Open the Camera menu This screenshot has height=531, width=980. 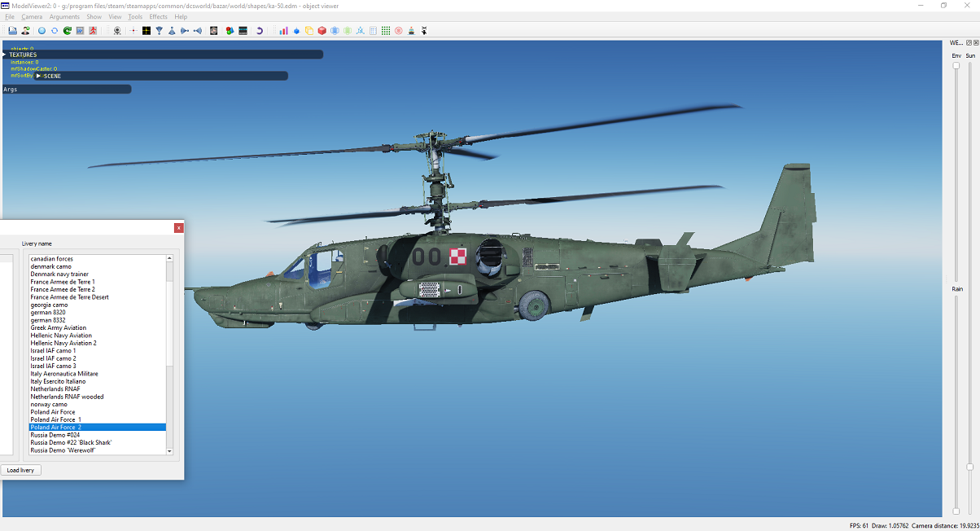point(32,16)
